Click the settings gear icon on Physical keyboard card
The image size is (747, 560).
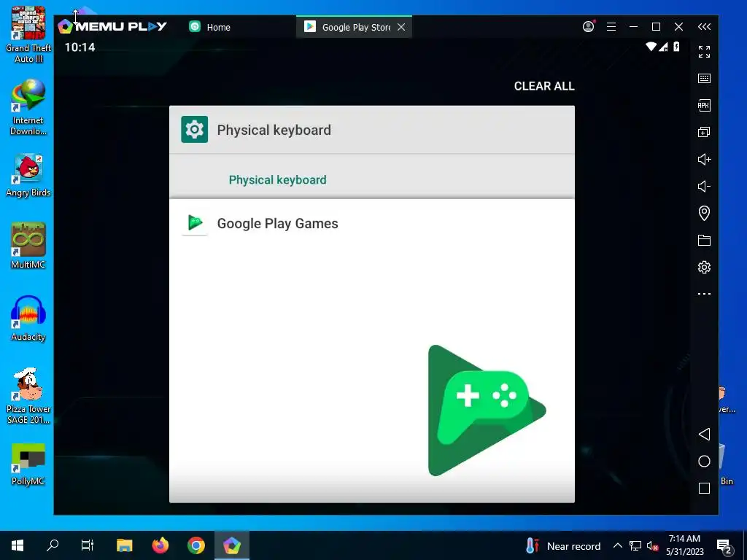194,129
